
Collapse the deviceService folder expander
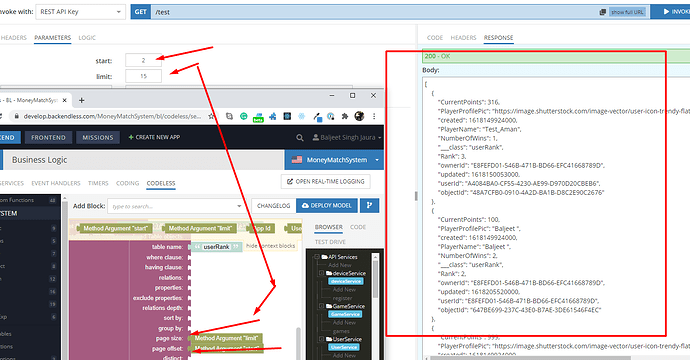click(321, 273)
